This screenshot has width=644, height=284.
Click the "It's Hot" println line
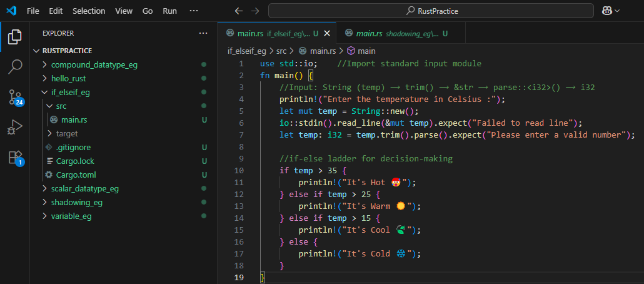(357, 183)
